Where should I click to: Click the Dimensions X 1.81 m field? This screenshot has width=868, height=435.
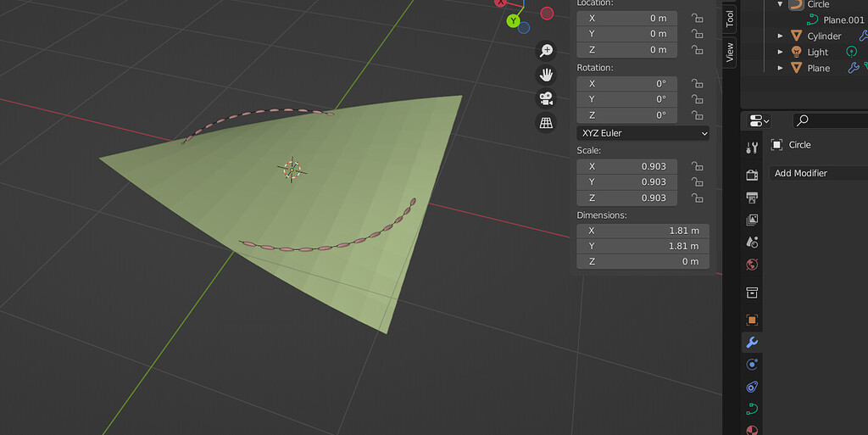643,231
